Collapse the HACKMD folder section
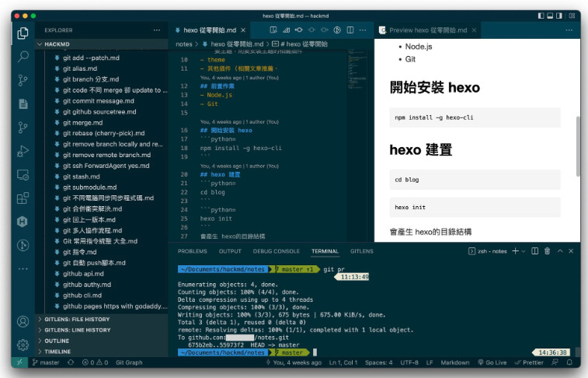Viewport: 588px width, 378px height. click(101, 44)
